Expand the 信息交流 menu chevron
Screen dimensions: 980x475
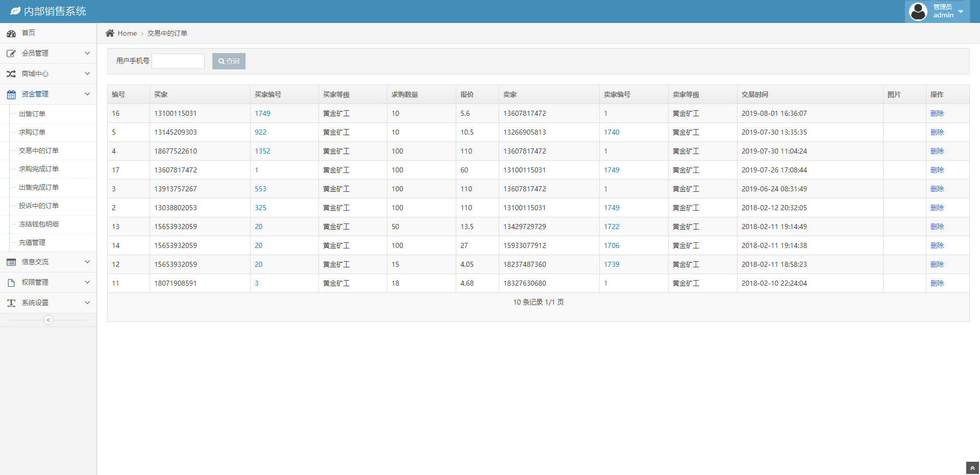click(x=87, y=262)
